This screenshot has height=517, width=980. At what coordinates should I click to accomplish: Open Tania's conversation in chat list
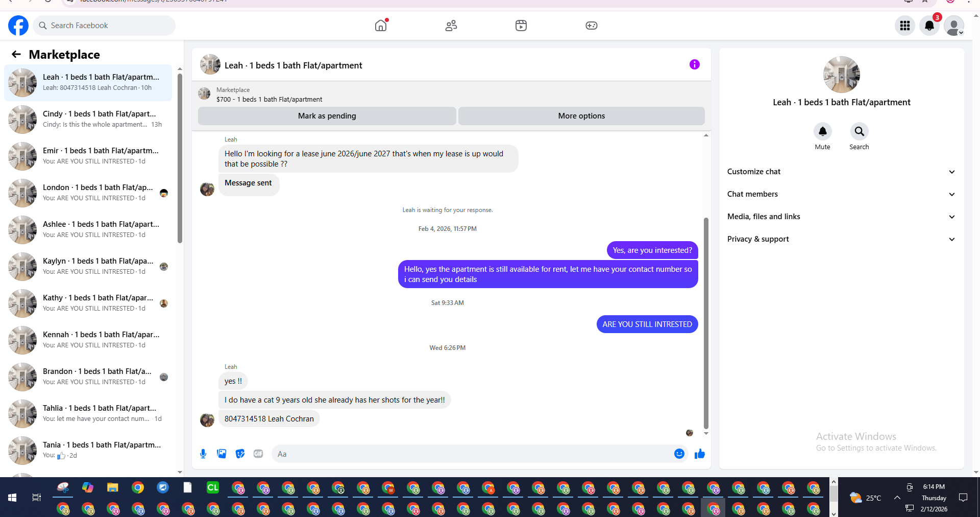click(x=88, y=451)
